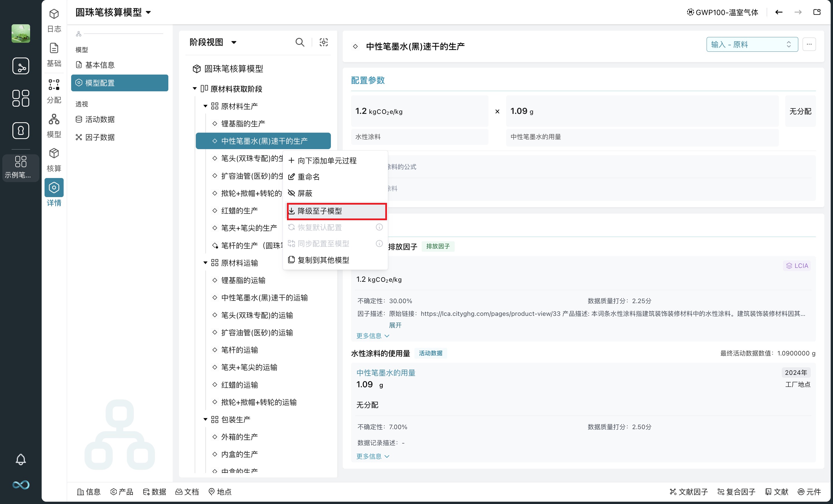Open the 中性笔墨水的用量 link
The image size is (833, 504).
point(385,373)
